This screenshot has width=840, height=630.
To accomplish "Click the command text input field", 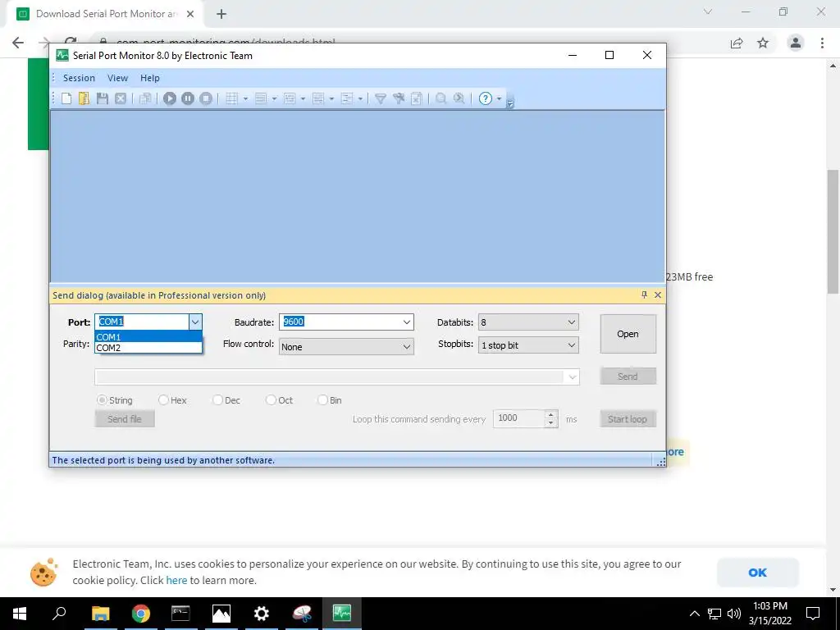I will pos(330,377).
